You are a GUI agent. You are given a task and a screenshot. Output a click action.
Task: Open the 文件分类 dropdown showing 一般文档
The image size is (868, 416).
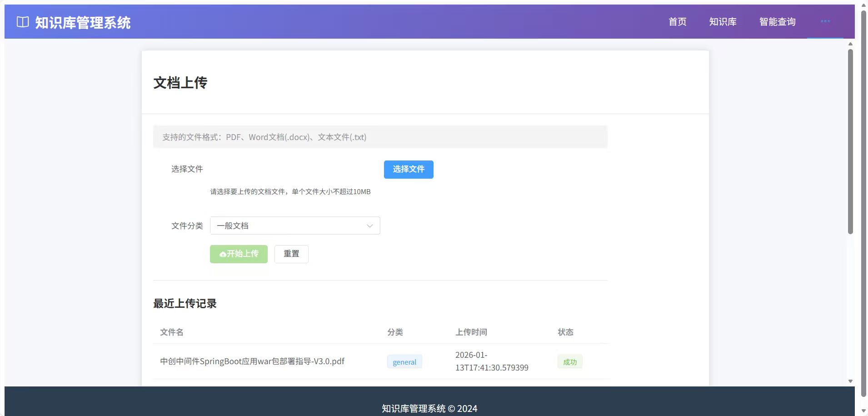(x=294, y=226)
